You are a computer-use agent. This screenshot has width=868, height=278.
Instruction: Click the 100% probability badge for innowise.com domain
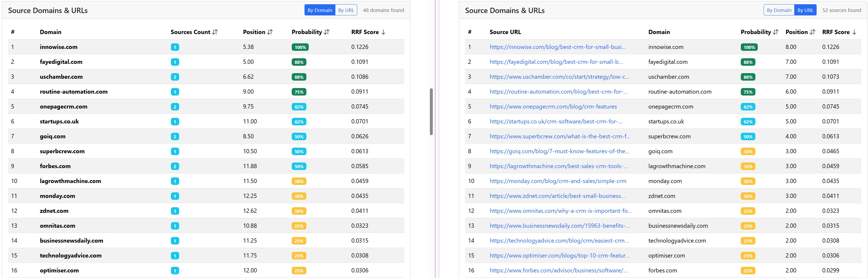tap(300, 47)
